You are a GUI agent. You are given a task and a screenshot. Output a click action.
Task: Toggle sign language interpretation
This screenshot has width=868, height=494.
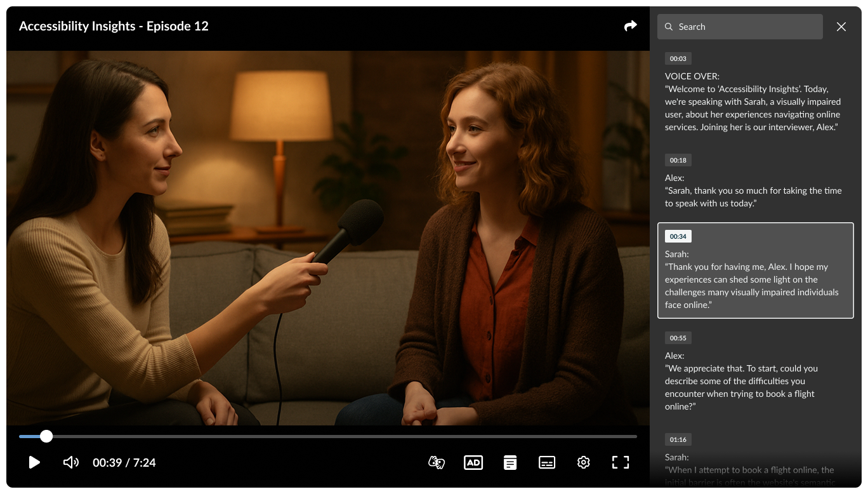[437, 462]
